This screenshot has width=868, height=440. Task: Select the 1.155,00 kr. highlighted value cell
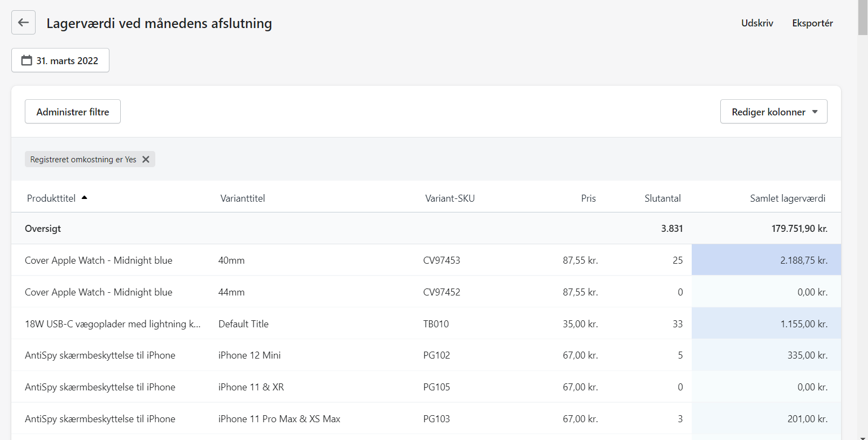tap(766, 324)
